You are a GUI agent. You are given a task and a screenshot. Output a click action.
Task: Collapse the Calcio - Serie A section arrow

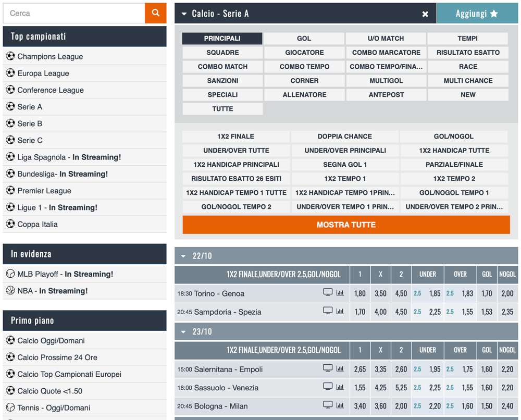click(x=184, y=14)
